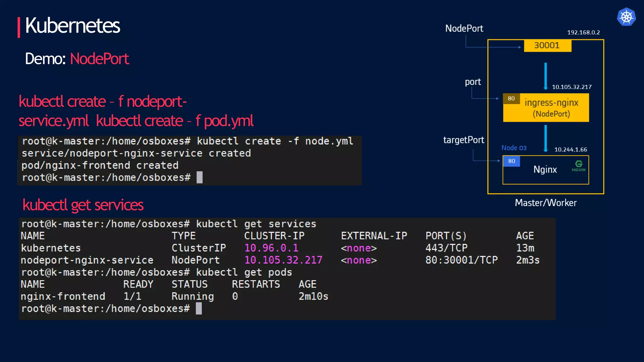644x362 pixels.
Task: Click the Nginx pod box label
Action: pos(545,170)
